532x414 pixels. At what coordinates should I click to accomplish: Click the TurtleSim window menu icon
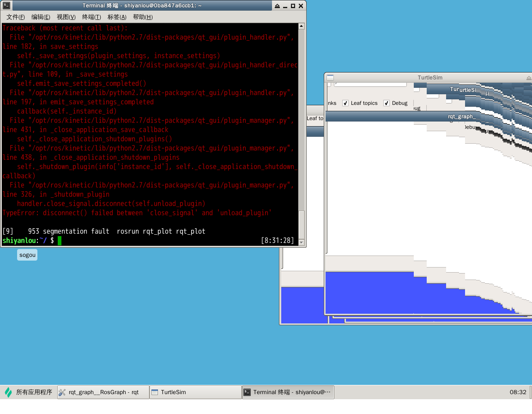(330, 78)
